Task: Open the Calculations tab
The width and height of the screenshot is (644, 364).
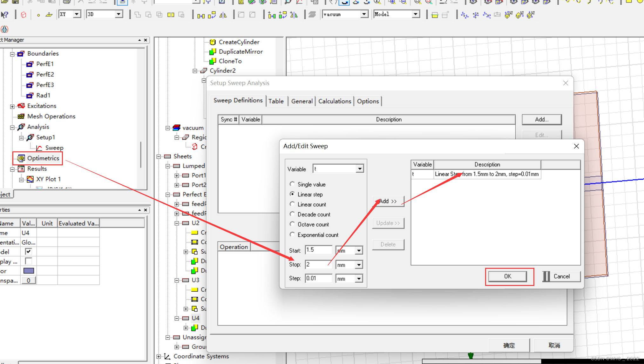Action: [x=334, y=101]
